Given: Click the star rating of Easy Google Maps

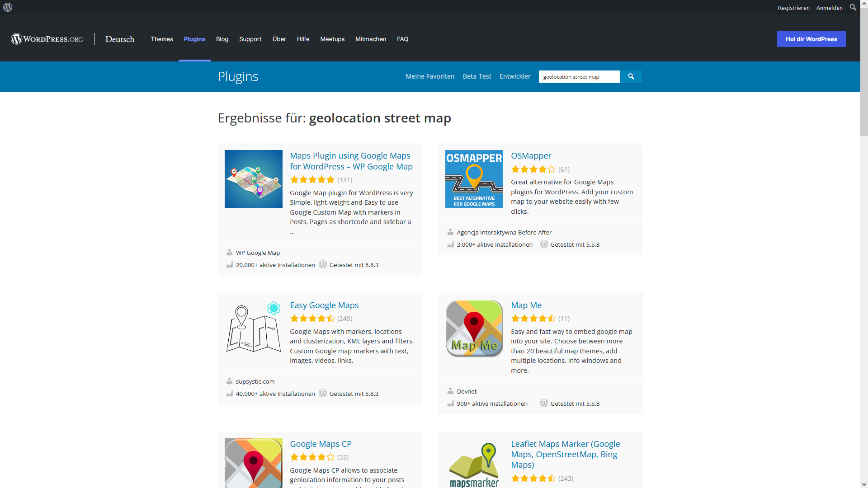Looking at the screenshot, I should pos(312,319).
